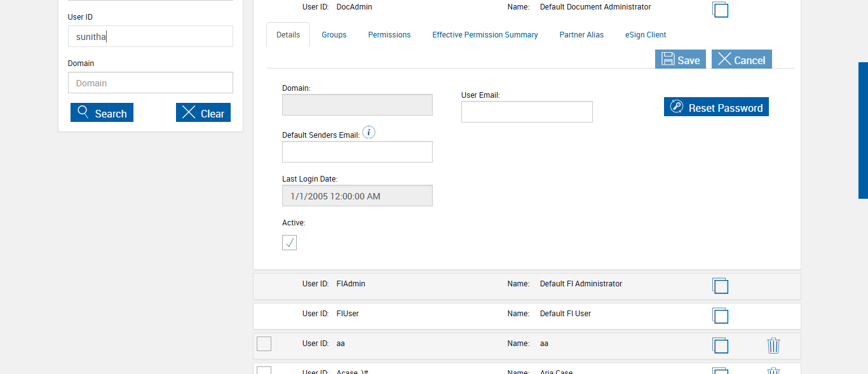Click the Search button
This screenshot has height=374, width=868.
102,113
